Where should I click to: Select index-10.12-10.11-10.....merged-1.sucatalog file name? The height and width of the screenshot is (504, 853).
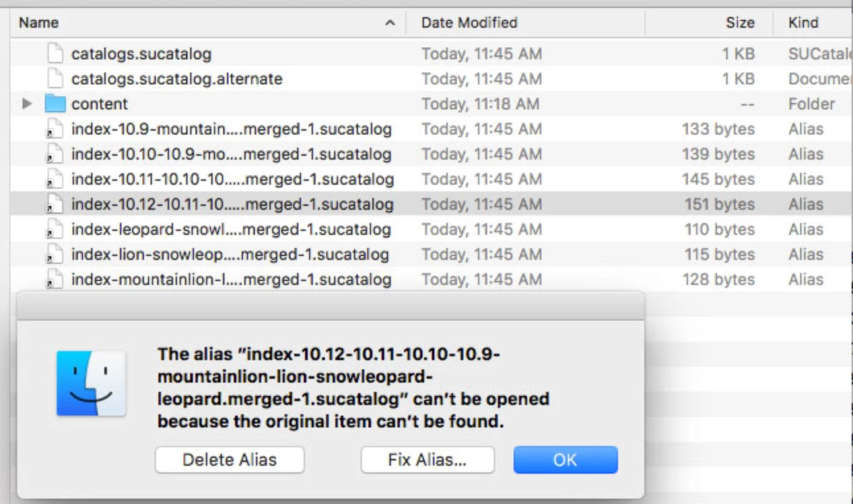232,204
